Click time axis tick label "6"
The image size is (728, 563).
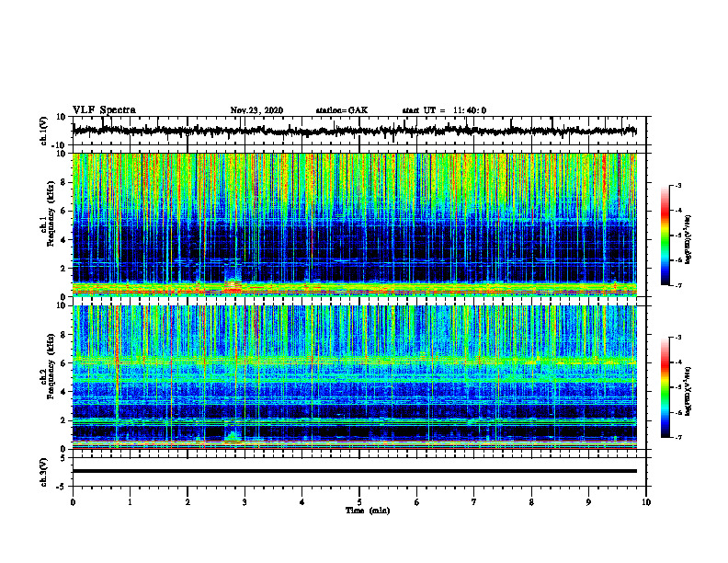417,502
